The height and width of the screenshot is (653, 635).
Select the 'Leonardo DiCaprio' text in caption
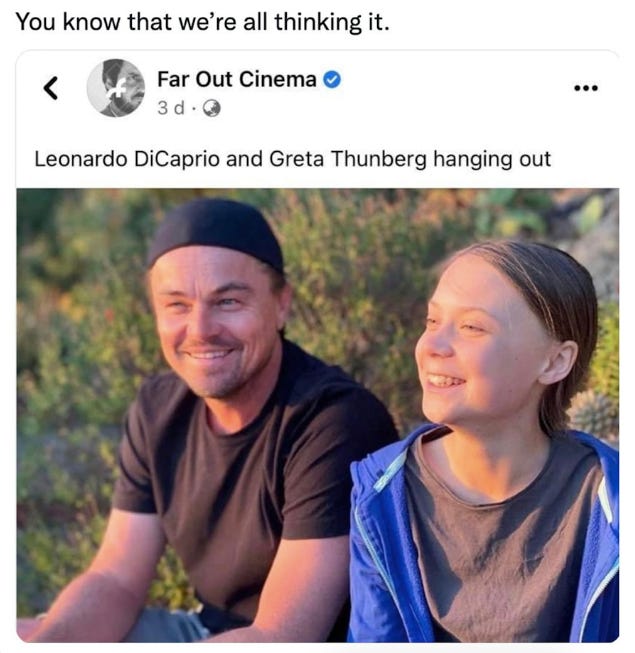(x=127, y=159)
